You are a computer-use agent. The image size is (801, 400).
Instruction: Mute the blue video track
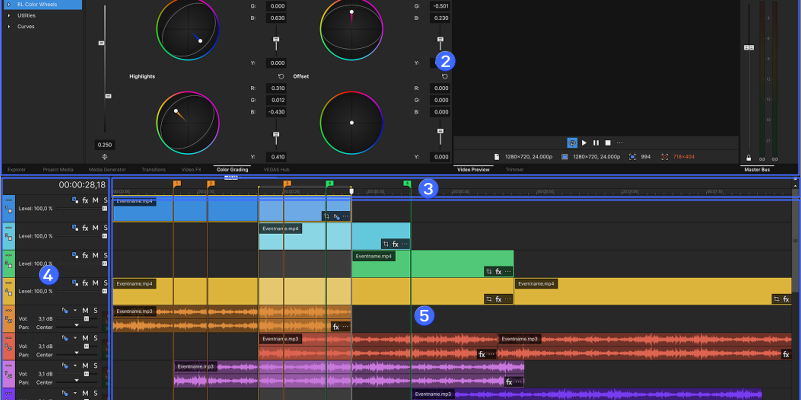96,200
